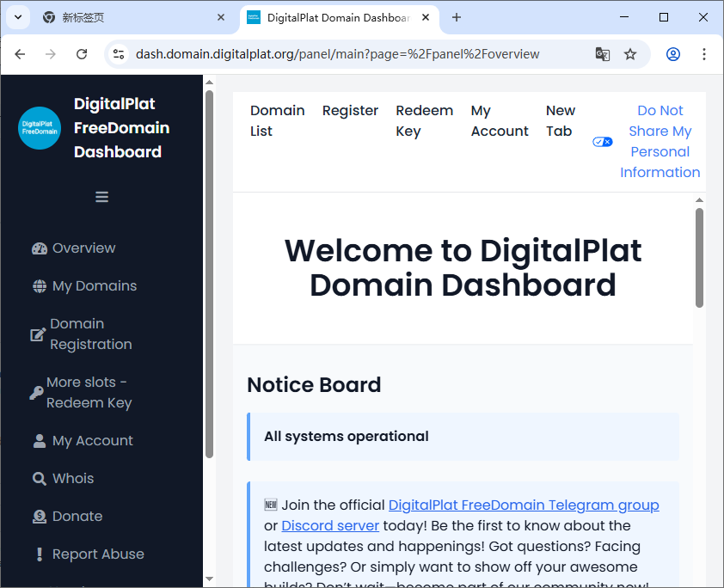Click the Overview dashboard gauge icon
This screenshot has width=724, height=588.
(x=40, y=248)
